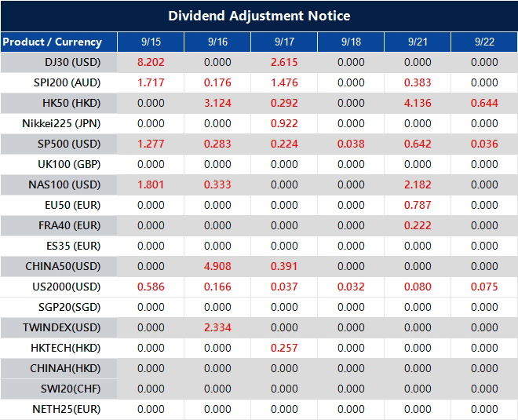Click the SP500 value 0.036
Viewport: 518px width, 420px height.
point(484,144)
